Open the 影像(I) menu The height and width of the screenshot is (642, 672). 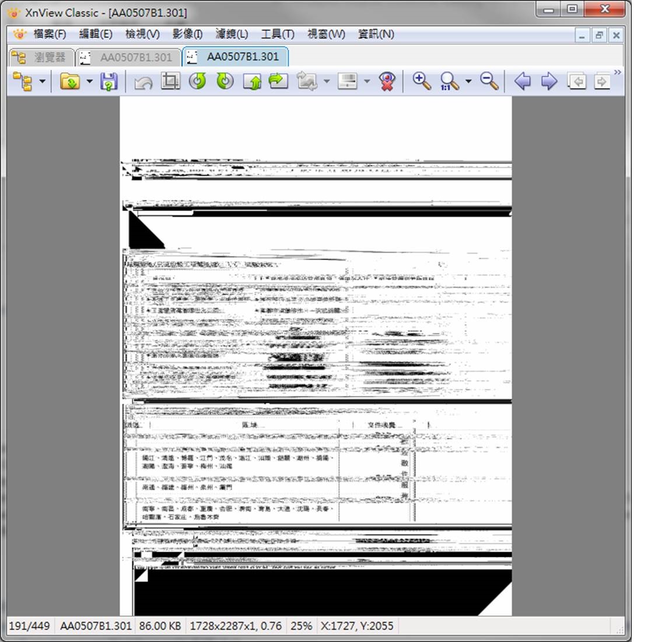click(187, 34)
